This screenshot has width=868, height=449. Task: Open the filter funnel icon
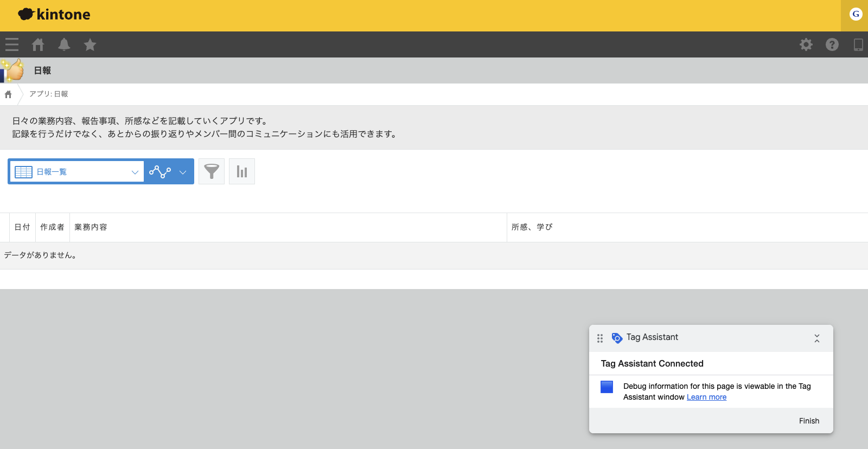pyautogui.click(x=212, y=171)
